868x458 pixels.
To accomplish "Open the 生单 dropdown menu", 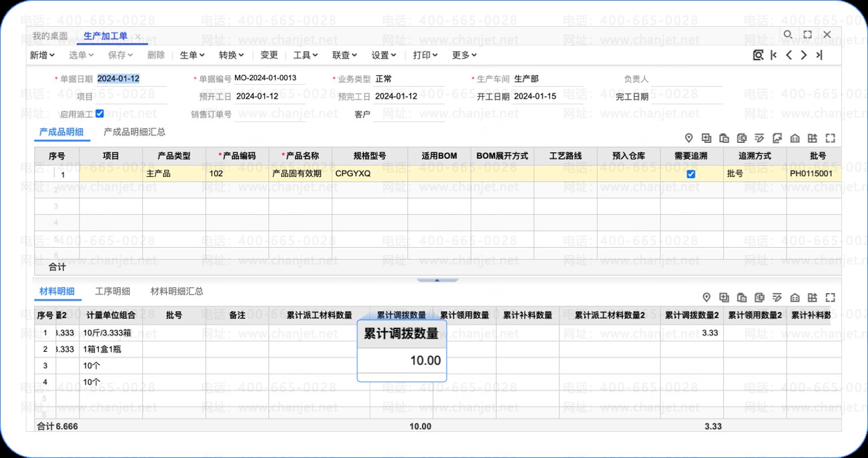I will click(192, 55).
